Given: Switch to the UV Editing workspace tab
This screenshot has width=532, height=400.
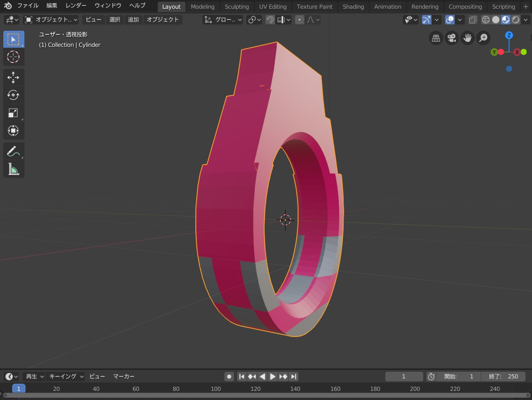Looking at the screenshot, I should 273,7.
